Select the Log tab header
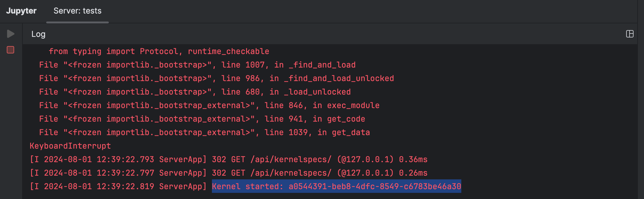644x199 pixels. (x=38, y=34)
